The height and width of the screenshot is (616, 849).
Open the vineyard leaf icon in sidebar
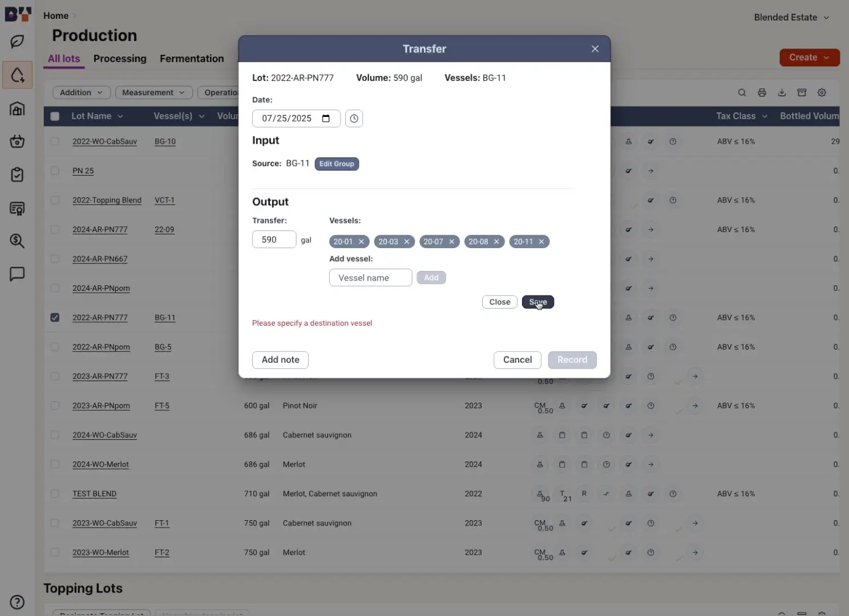click(x=17, y=42)
